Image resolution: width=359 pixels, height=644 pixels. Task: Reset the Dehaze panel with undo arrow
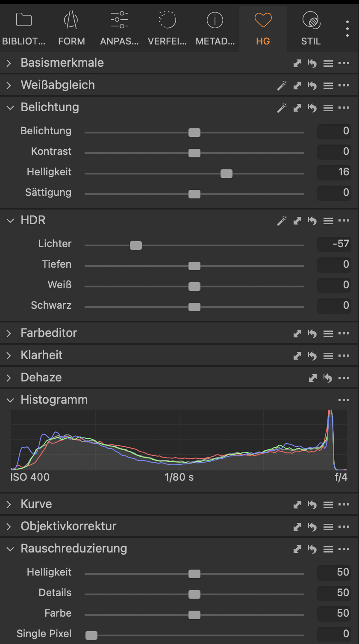click(328, 378)
